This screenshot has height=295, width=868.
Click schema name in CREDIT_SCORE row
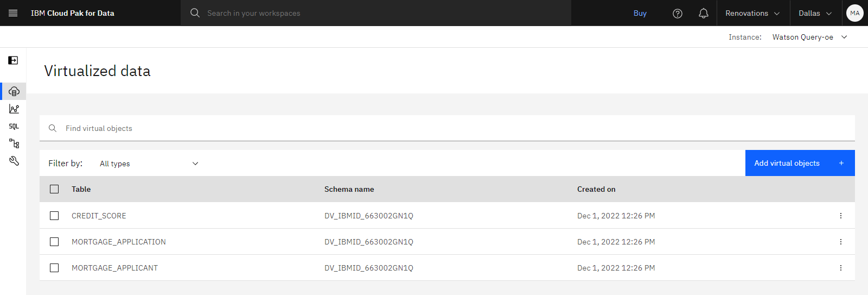click(369, 216)
